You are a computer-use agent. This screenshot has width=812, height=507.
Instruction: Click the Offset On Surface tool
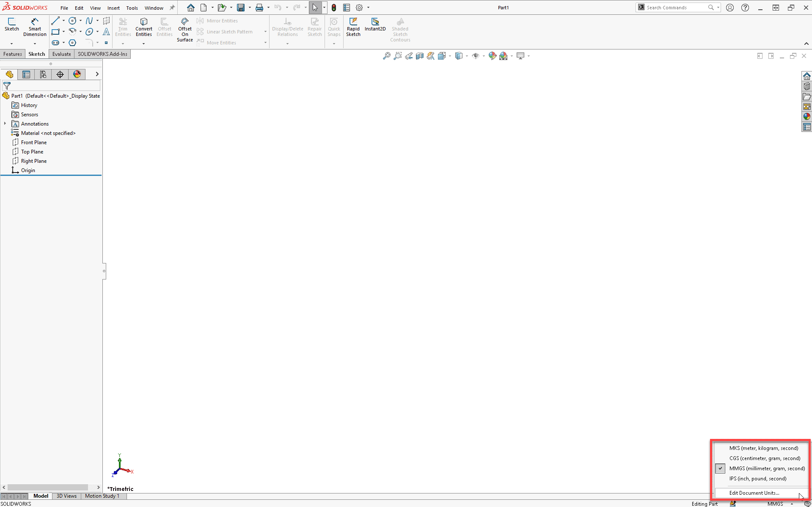pos(184,30)
